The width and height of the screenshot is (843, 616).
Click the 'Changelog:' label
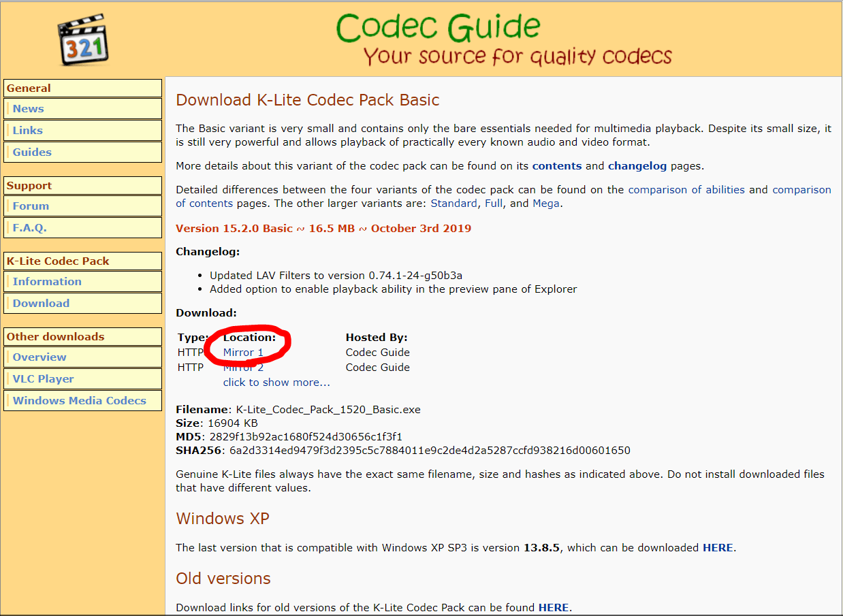[x=208, y=252]
